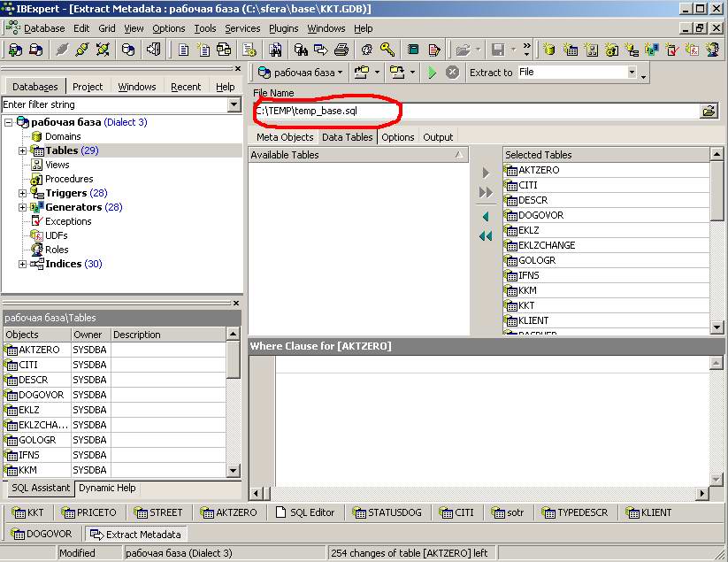Open the Plugins menu

[x=284, y=28]
